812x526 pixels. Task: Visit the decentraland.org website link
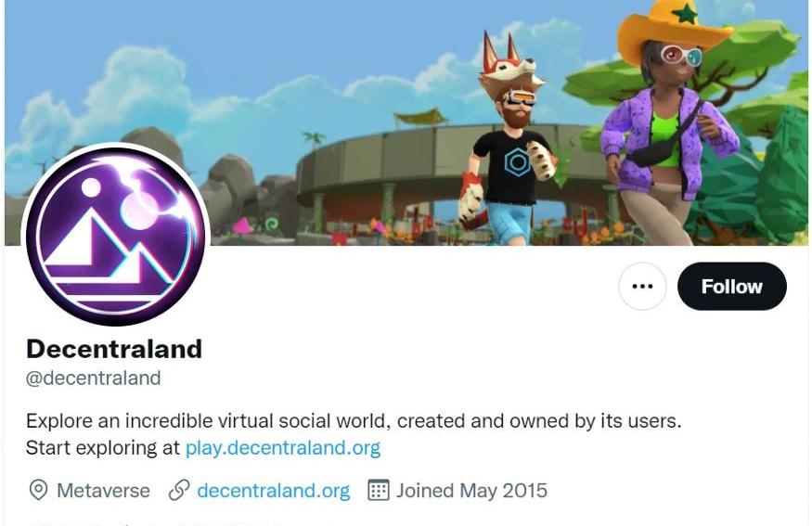274,491
